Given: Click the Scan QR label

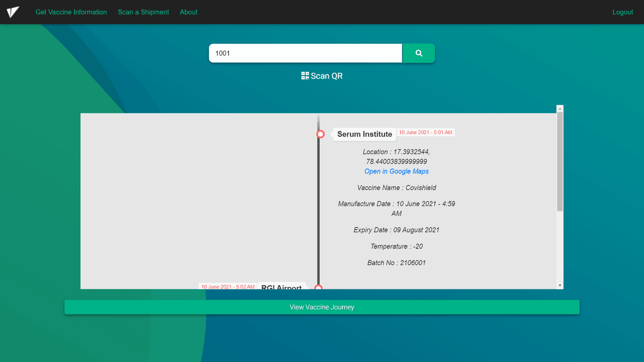Looking at the screenshot, I should point(327,76).
